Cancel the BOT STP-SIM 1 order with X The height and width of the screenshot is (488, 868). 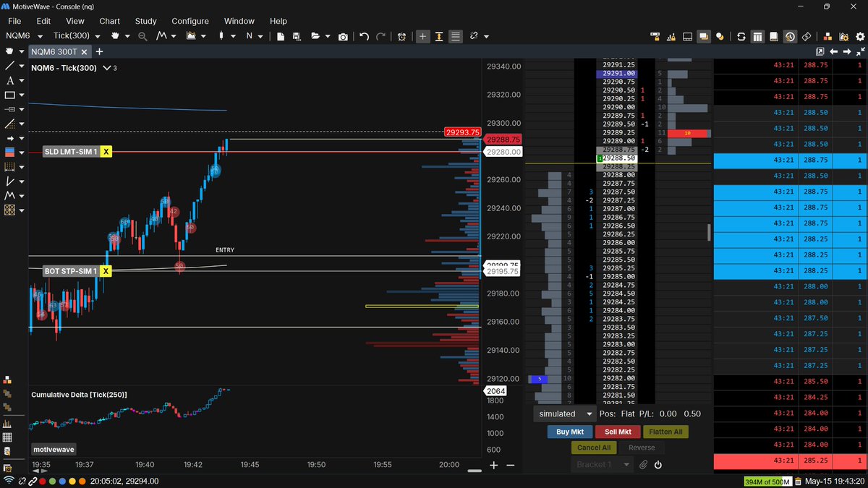pos(106,271)
